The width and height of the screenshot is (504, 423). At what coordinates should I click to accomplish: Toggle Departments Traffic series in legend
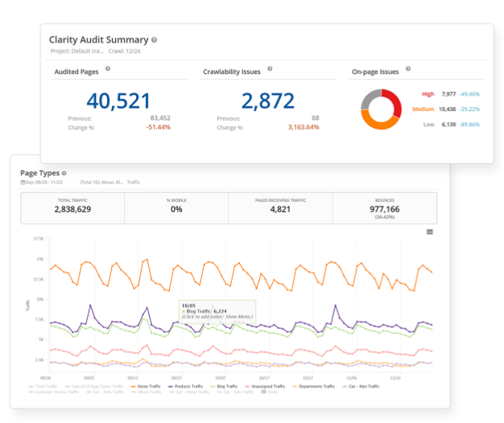point(313,387)
